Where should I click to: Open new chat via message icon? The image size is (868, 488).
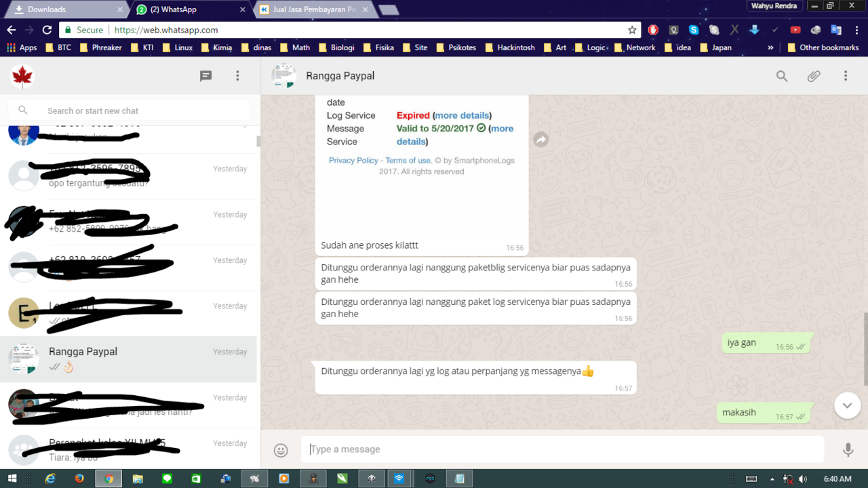tap(206, 76)
